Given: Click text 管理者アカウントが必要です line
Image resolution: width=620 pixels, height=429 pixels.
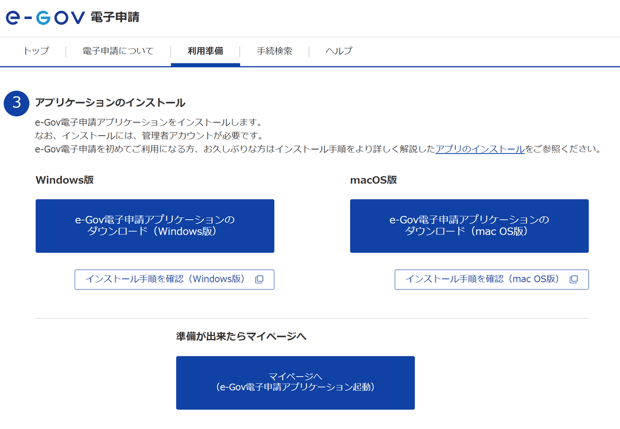Looking at the screenshot, I should click(x=149, y=136).
